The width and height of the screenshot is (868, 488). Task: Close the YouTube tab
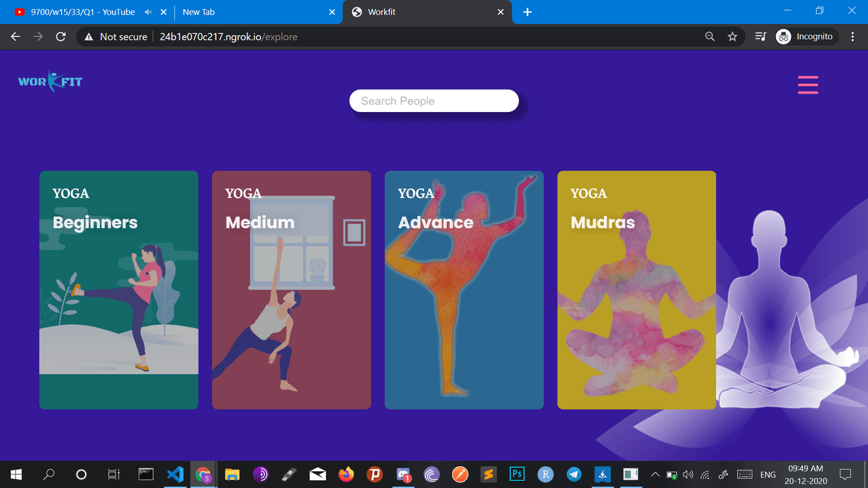[x=163, y=12]
